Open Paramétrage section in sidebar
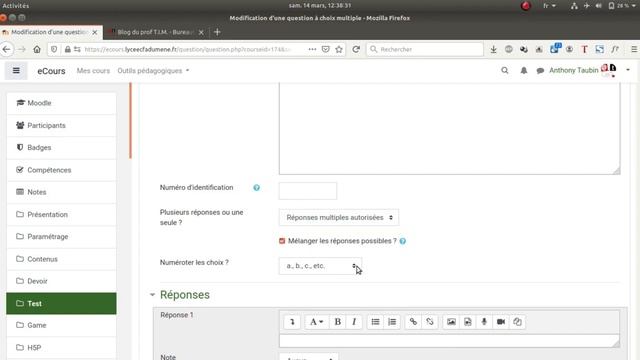 (x=61, y=237)
